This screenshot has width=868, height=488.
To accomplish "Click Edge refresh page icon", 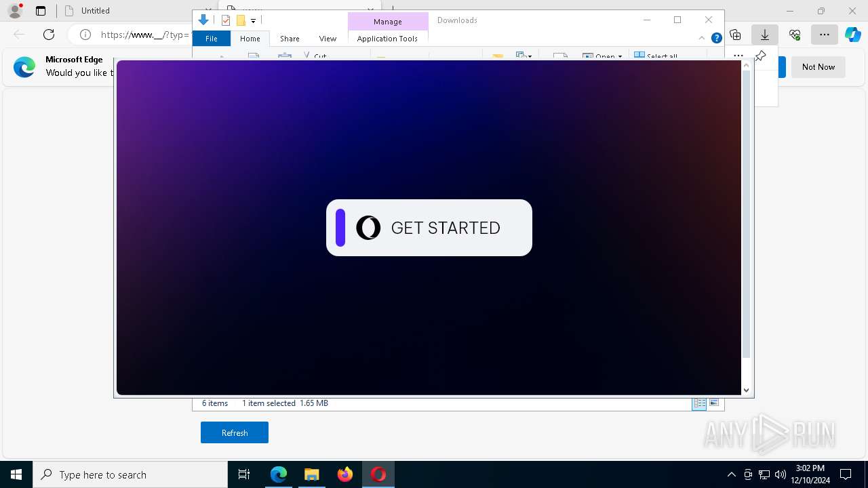I will [x=49, y=35].
